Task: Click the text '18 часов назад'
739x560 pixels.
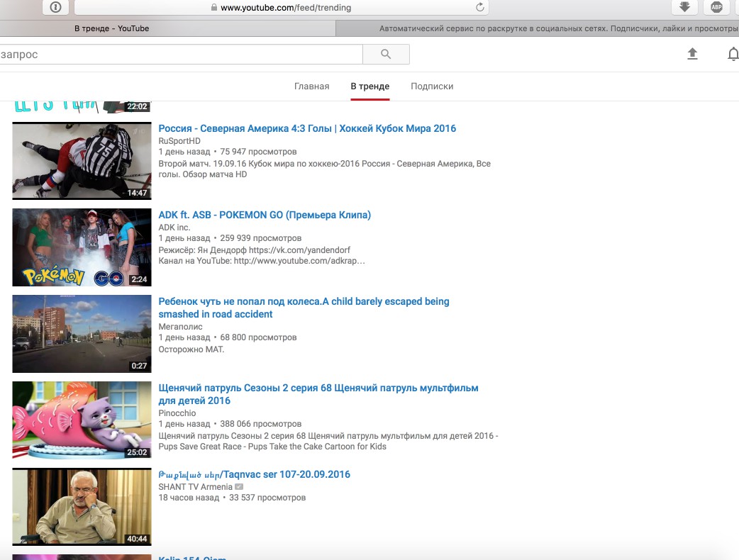Action: pyautogui.click(x=189, y=498)
